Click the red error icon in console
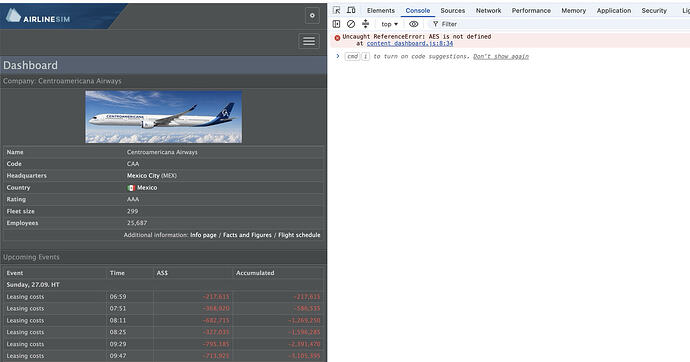 point(338,38)
